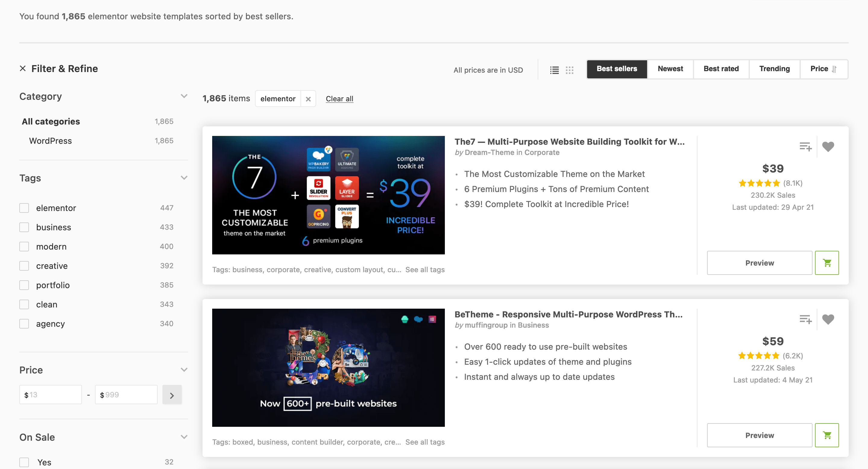868x469 pixels.
Task: Check the elementor tag filter
Action: 24,208
